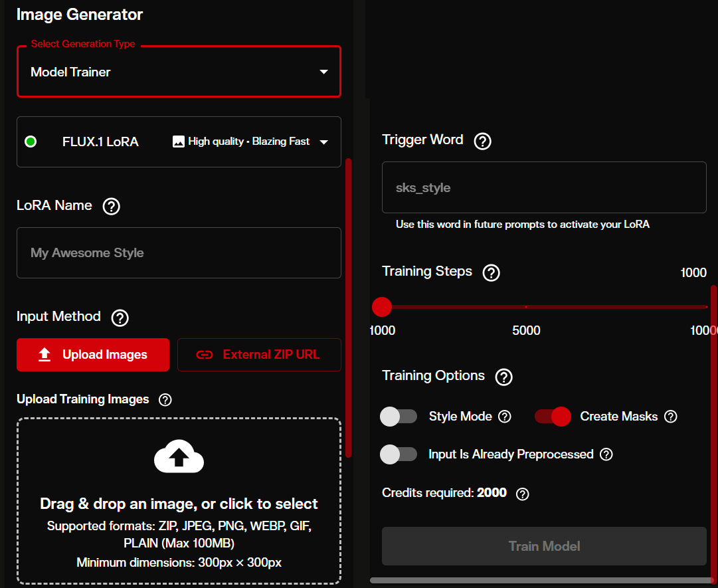Screen dimensions: 718x588
Task: Click the Upload Training Images help icon
Action: [165, 399]
